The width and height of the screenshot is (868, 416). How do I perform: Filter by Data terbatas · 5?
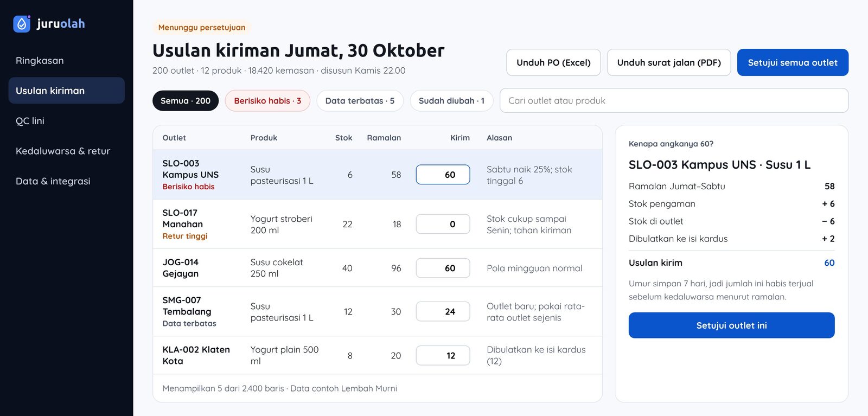pyautogui.click(x=360, y=101)
